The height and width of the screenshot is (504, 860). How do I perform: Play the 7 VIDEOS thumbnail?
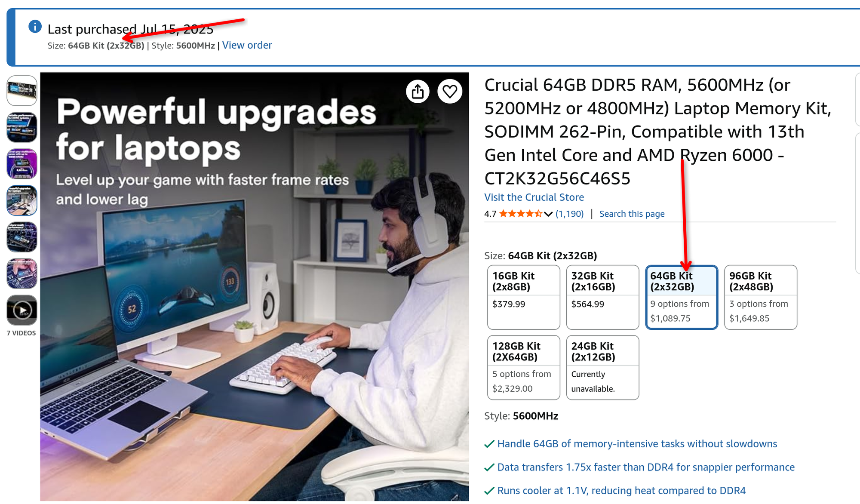pyautogui.click(x=22, y=310)
